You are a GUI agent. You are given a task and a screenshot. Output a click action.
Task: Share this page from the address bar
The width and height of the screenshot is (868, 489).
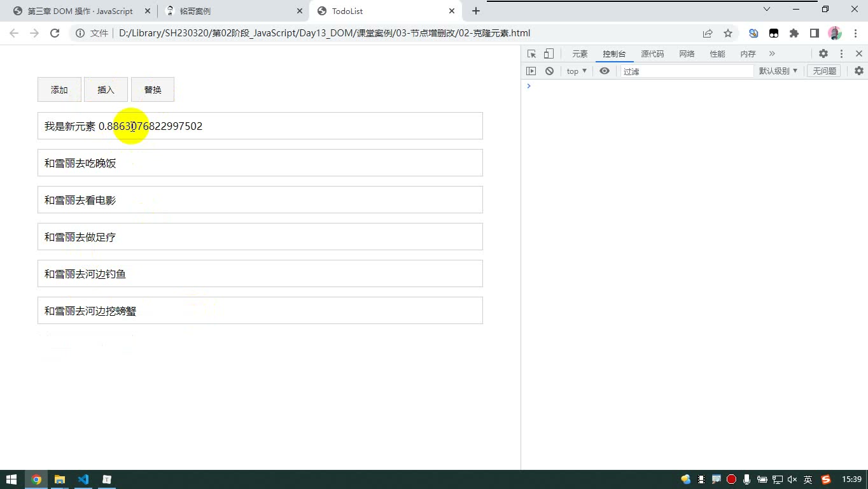708,33
